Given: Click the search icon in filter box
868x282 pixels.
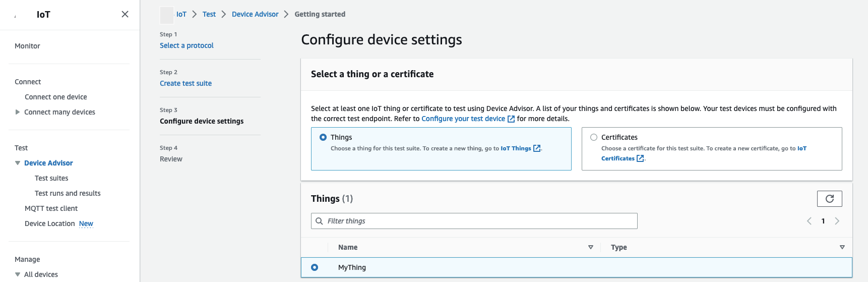Looking at the screenshot, I should [x=319, y=221].
